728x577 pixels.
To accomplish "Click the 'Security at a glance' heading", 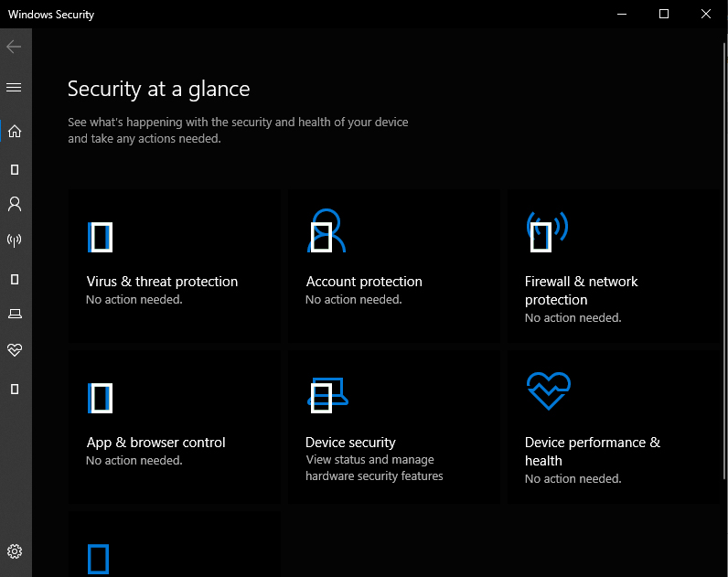I will click(159, 89).
